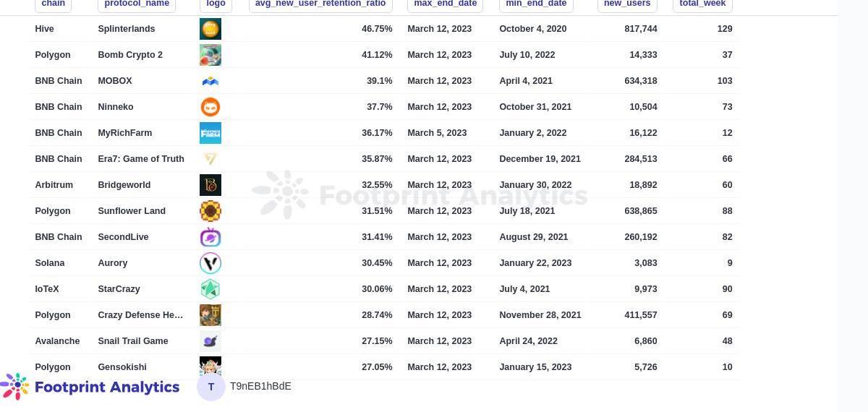868x412 pixels.
Task: Click the protocol_name column header
Action: click(137, 4)
